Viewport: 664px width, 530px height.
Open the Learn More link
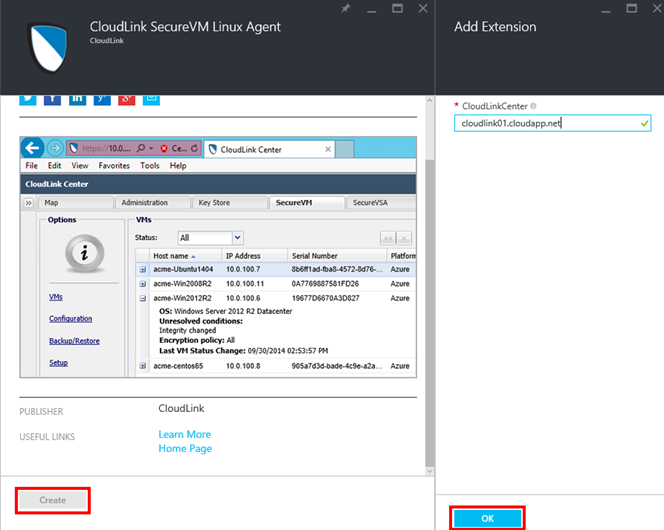pos(184,434)
